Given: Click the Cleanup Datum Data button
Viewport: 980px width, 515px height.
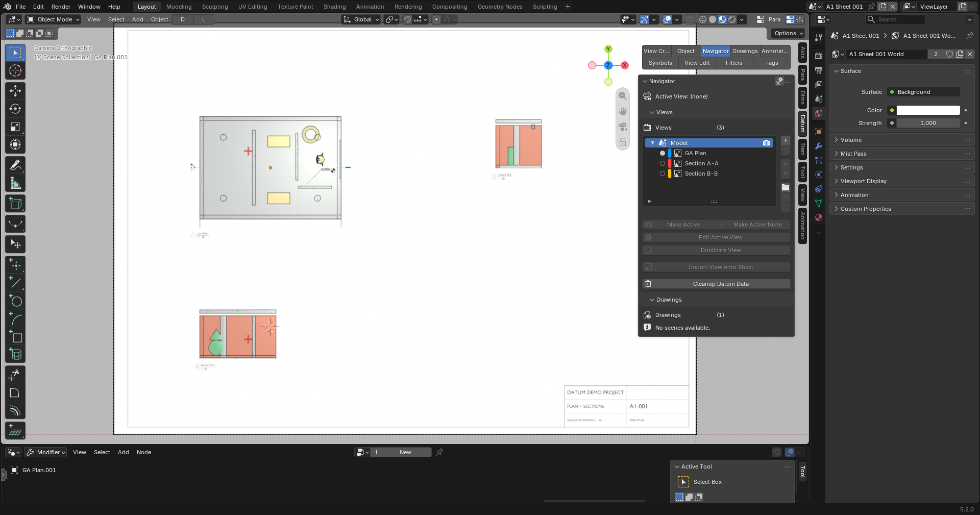Looking at the screenshot, I should coord(717,284).
